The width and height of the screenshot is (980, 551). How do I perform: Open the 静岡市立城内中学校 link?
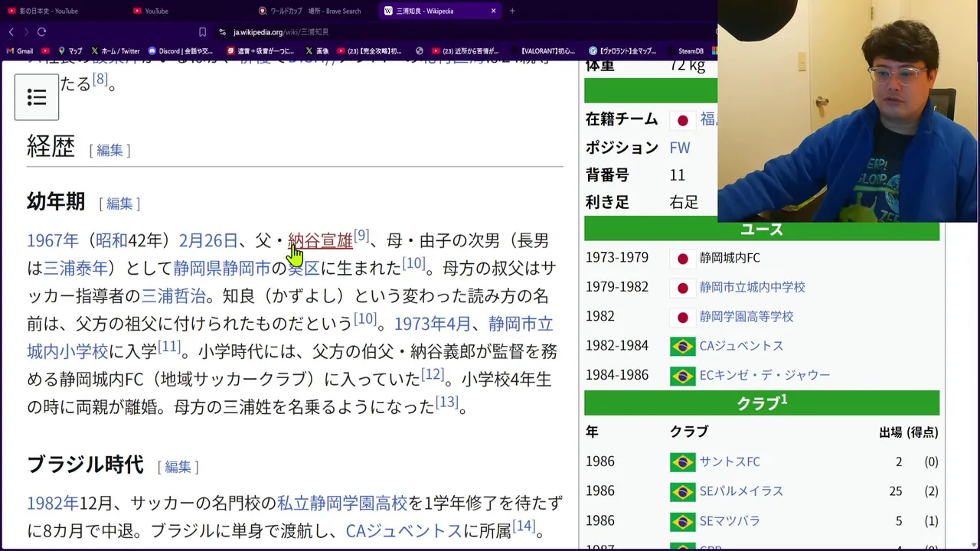[753, 287]
